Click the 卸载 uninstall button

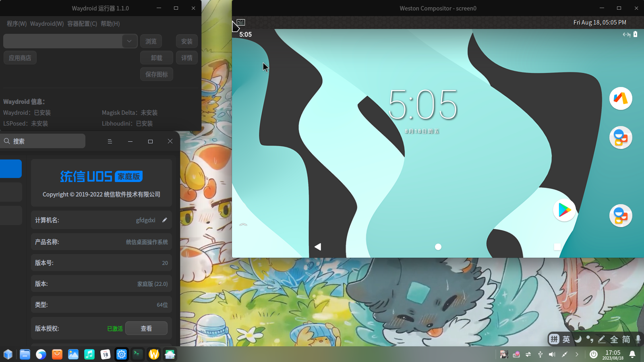click(157, 58)
